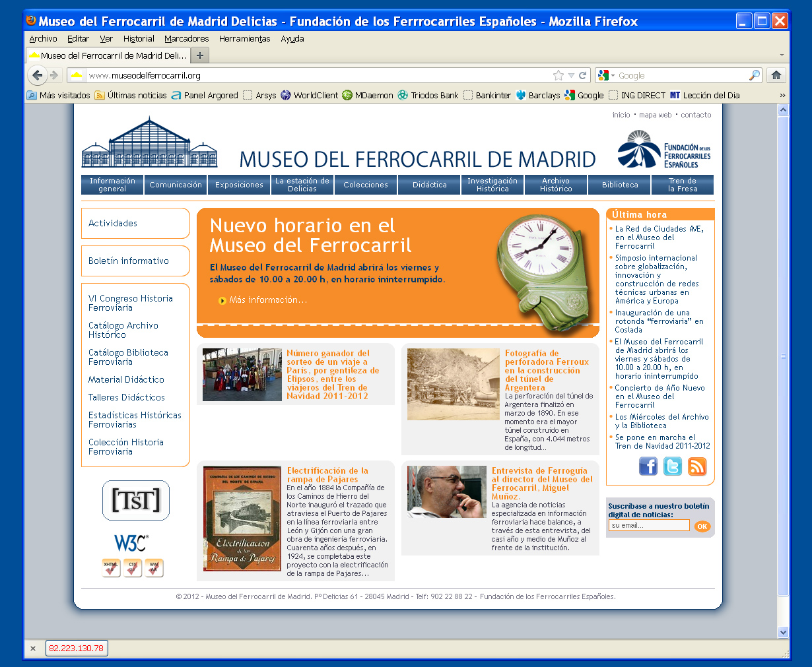The width and height of the screenshot is (812, 667).
Task: Click the mapa web link
Action: (x=655, y=115)
